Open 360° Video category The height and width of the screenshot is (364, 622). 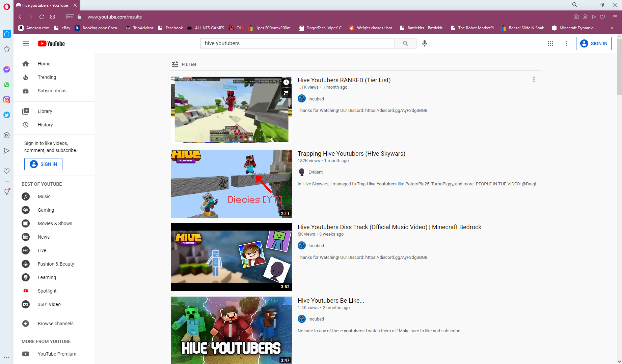[54, 304]
